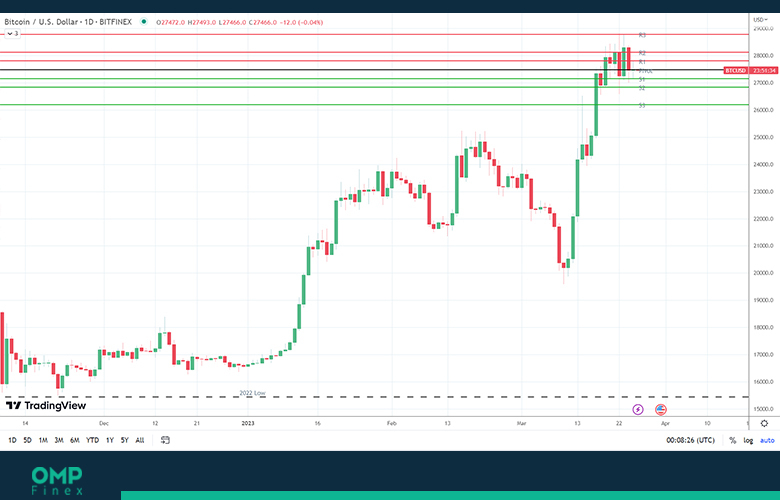
Task: Click the 25000.0 price axis label
Action: point(764,137)
